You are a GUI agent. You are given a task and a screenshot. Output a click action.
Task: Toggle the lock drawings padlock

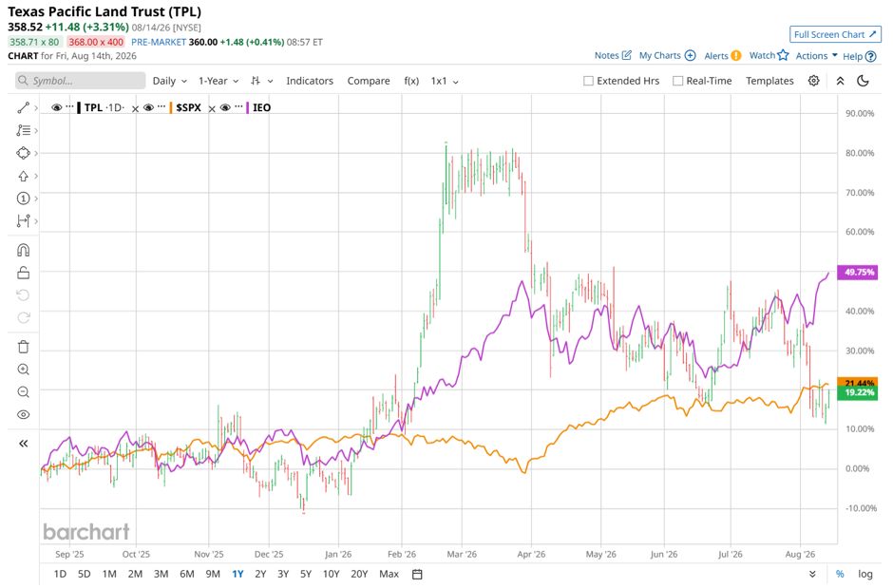click(24, 273)
